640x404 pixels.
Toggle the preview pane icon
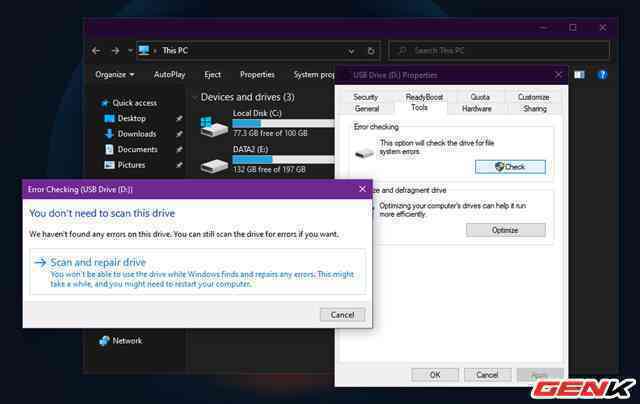[x=579, y=75]
